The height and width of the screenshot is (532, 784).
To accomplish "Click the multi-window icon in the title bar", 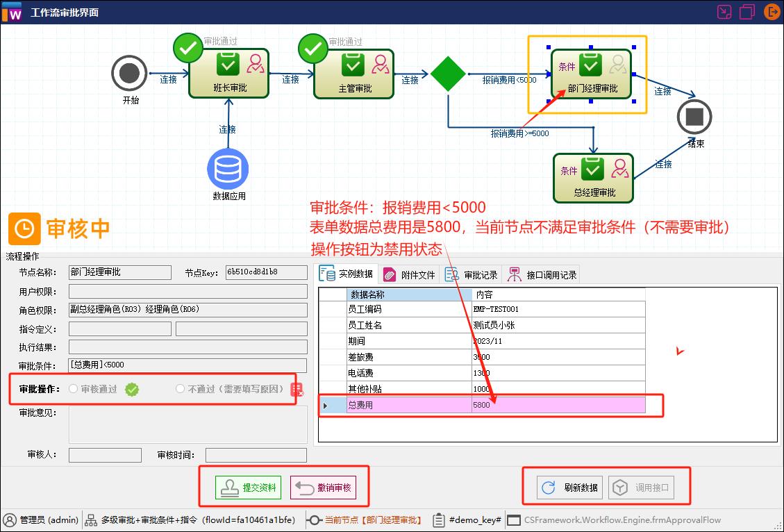I will [747, 11].
